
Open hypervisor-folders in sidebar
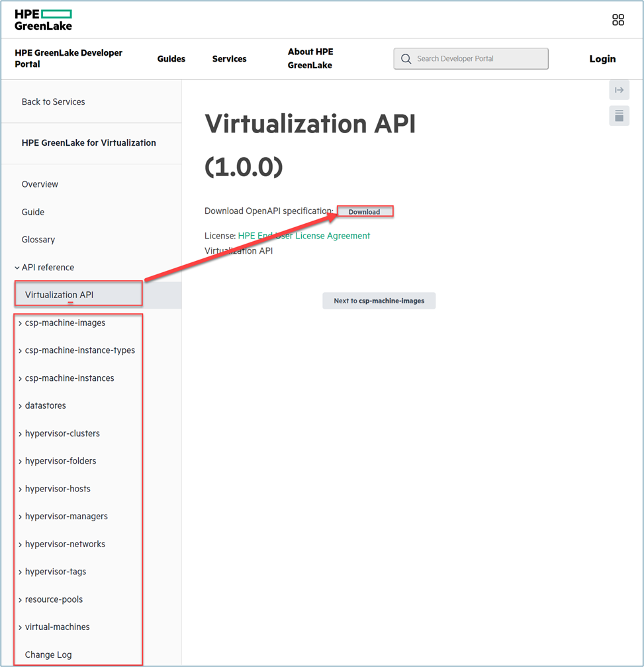(x=61, y=461)
